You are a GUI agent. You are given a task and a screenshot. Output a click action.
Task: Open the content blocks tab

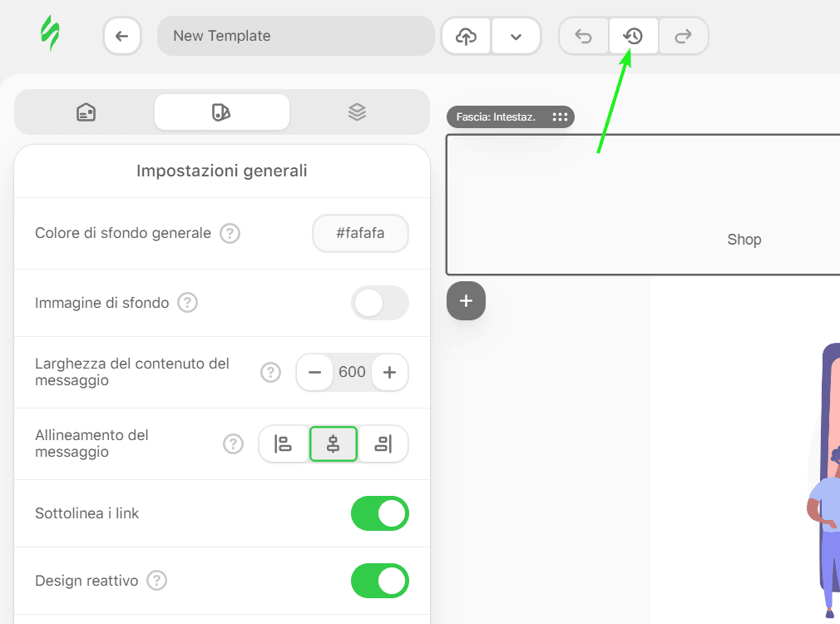(86, 112)
